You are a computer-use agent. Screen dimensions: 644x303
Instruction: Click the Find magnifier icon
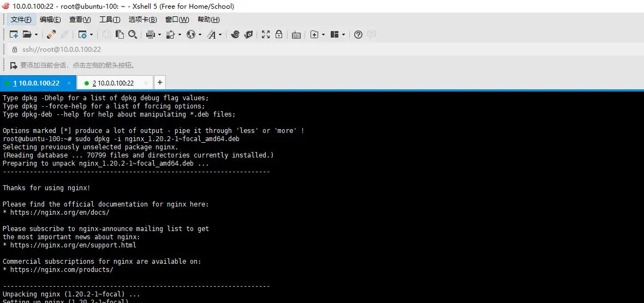[132, 34]
